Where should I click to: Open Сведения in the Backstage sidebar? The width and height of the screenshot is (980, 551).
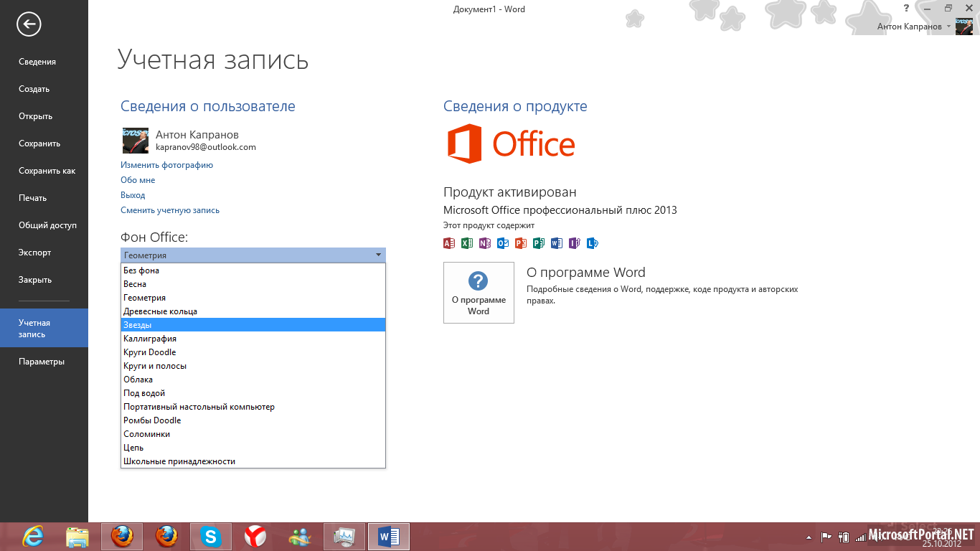[44, 62]
